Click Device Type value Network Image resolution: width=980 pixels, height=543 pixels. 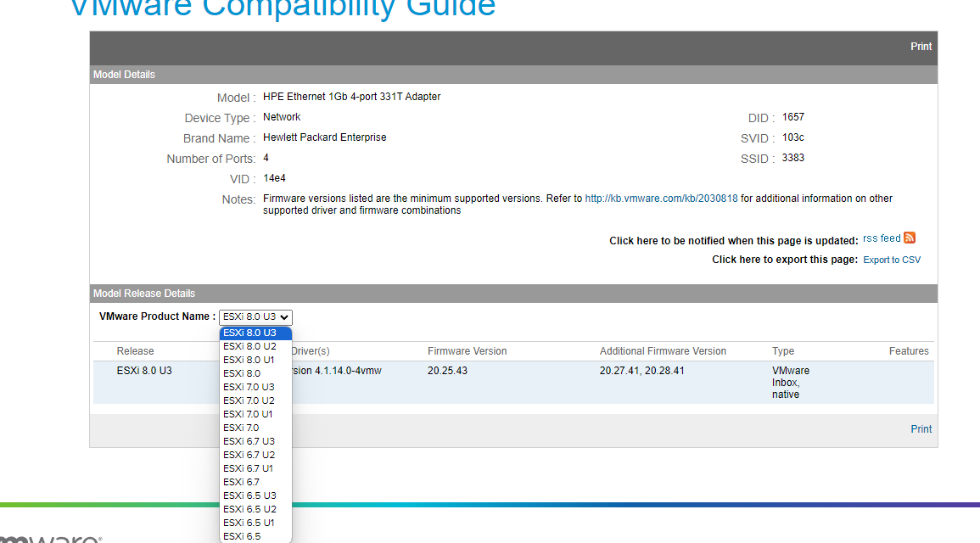point(282,117)
